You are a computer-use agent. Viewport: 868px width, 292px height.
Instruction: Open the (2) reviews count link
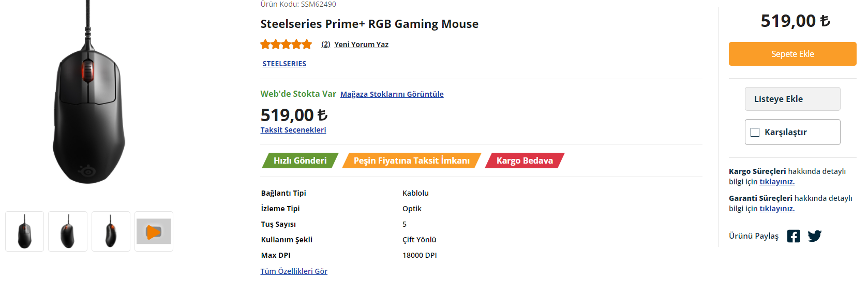tap(326, 45)
